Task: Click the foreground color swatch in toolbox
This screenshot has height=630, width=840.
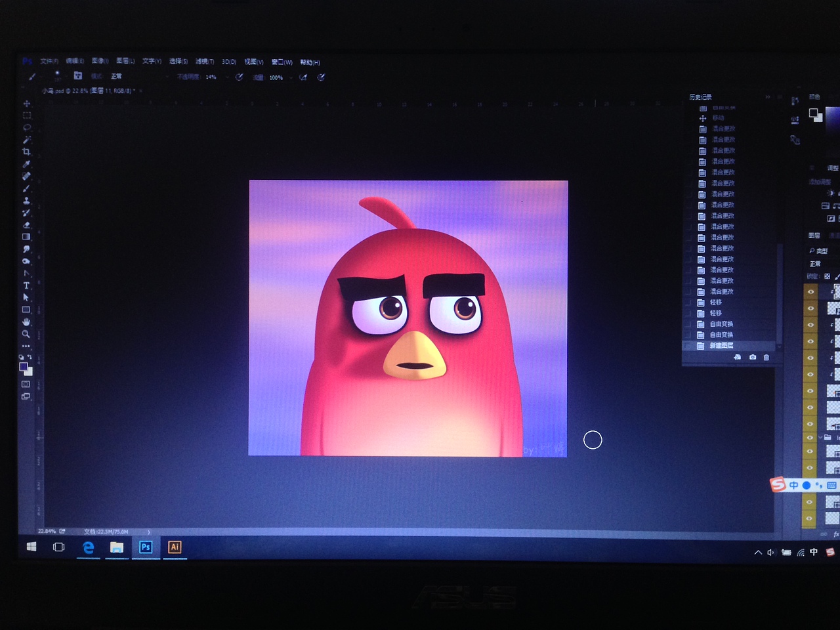Action: pos(24,367)
